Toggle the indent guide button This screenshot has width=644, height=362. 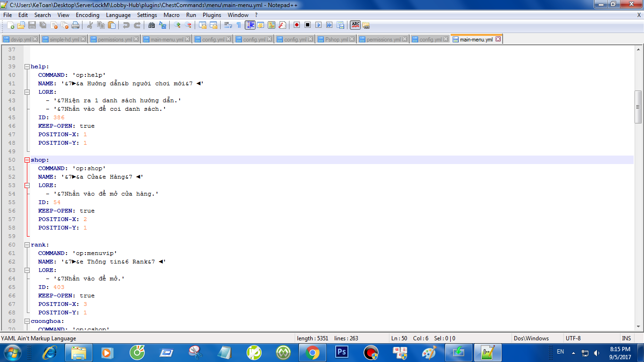pyautogui.click(x=250, y=25)
